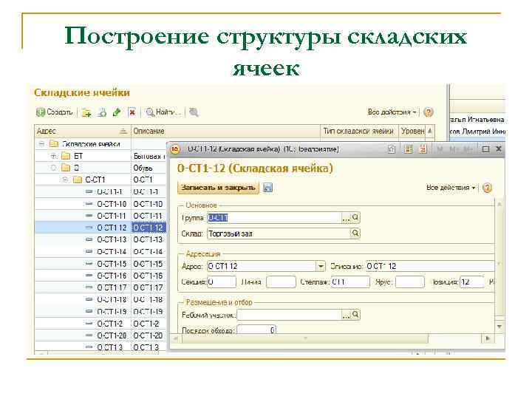
Task: Click the Рабочий участок magnifier icon
Action: pos(355,315)
